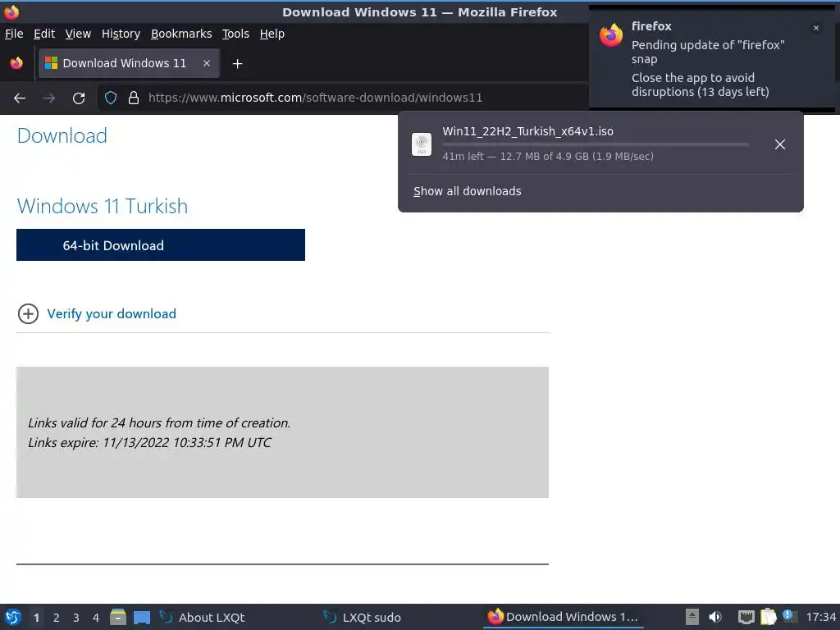Click show desktop panel icon
840x630 pixels.
(141, 617)
